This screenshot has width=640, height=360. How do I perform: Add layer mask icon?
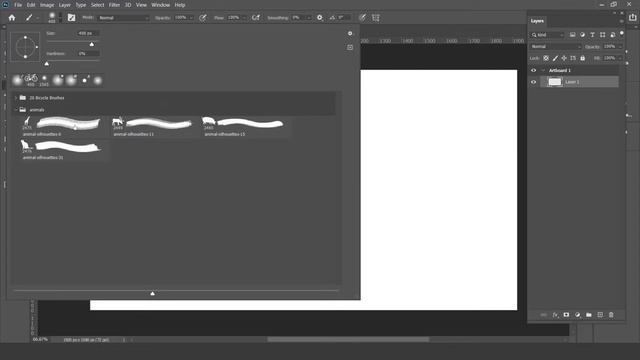(566, 315)
